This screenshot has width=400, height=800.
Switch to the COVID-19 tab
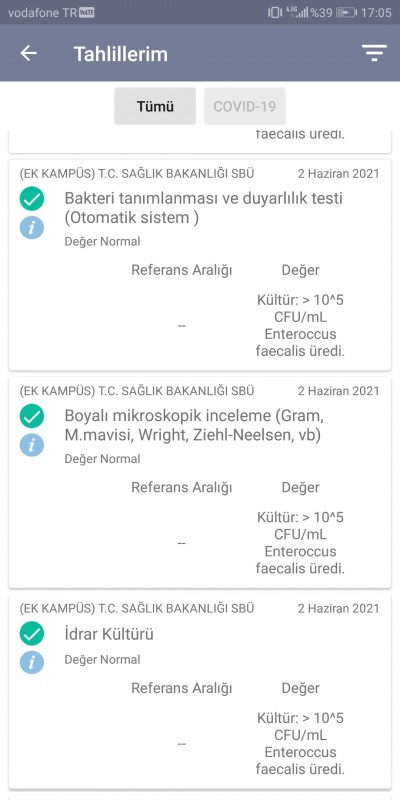pos(244,106)
